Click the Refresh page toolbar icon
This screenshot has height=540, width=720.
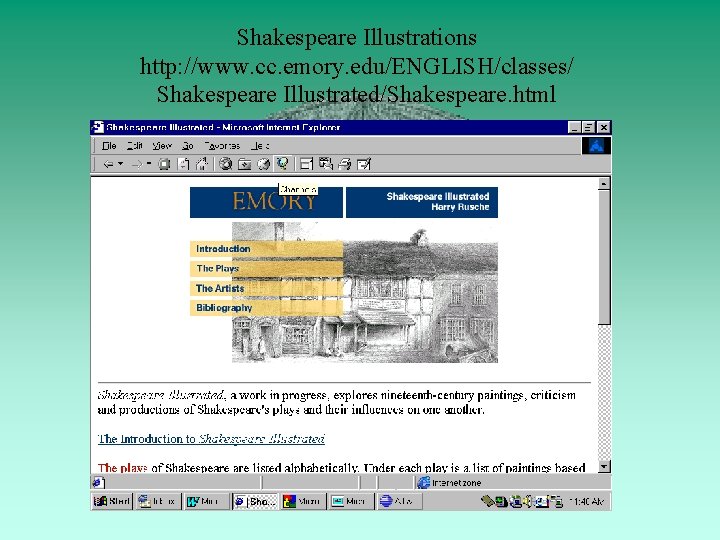pyautogui.click(x=184, y=164)
